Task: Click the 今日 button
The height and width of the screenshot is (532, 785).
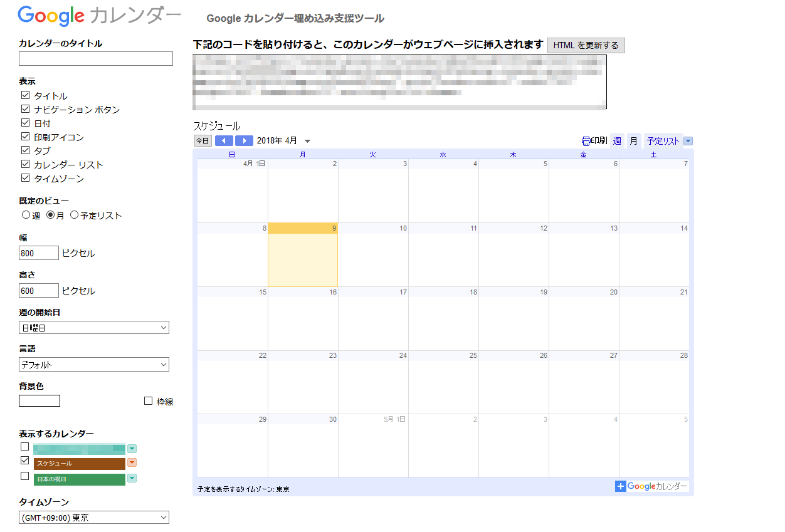Action: click(x=203, y=141)
